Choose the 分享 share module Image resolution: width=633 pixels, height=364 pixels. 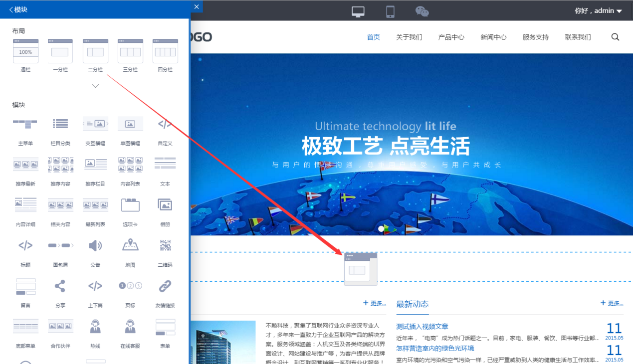pyautogui.click(x=60, y=286)
